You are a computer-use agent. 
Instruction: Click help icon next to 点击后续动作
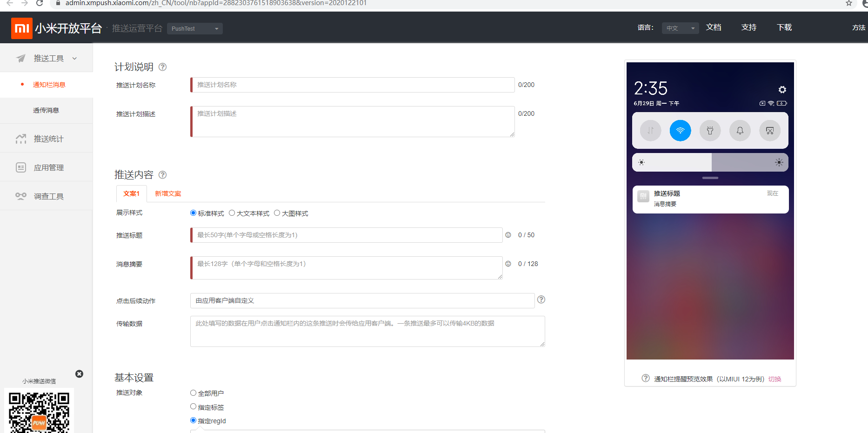tap(541, 300)
